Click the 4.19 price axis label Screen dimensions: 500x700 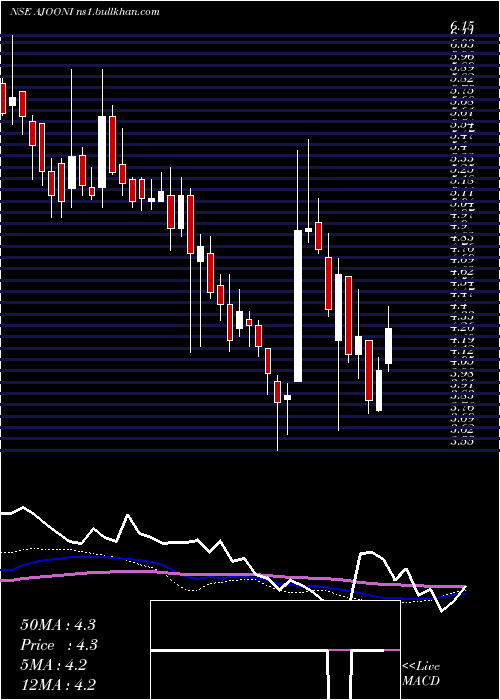tap(462, 340)
